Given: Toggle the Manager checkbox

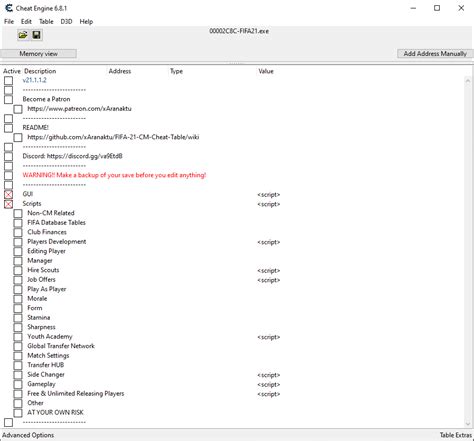Looking at the screenshot, I should [x=18, y=261].
